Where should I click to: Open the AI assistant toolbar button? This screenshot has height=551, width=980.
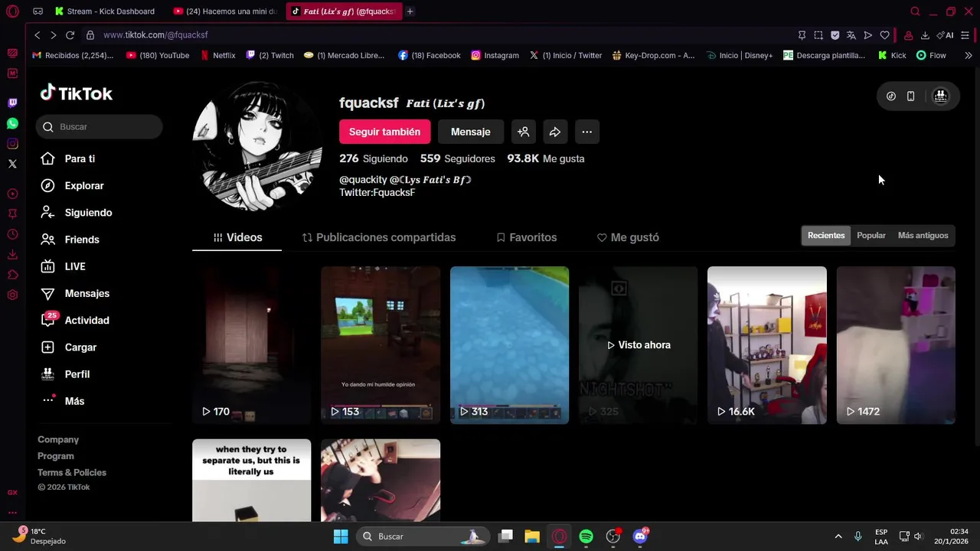(945, 35)
